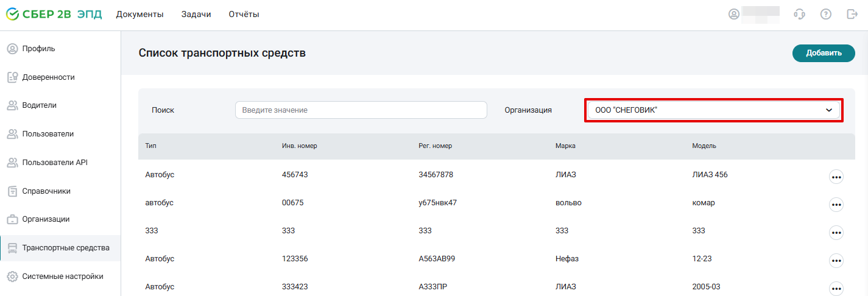Open the Документы top menu
The width and height of the screenshot is (868, 296).
140,14
